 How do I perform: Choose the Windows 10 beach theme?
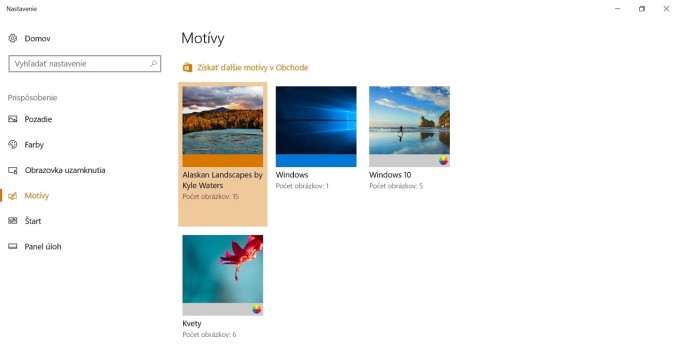pyautogui.click(x=409, y=126)
